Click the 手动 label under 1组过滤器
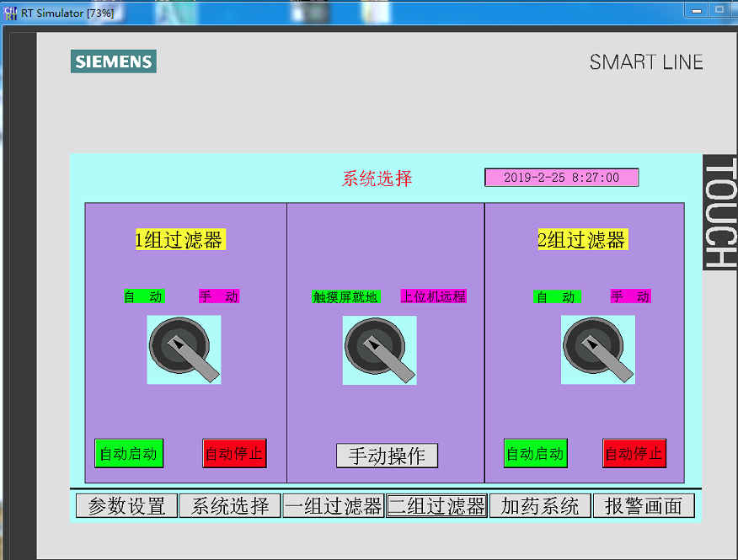 [219, 296]
